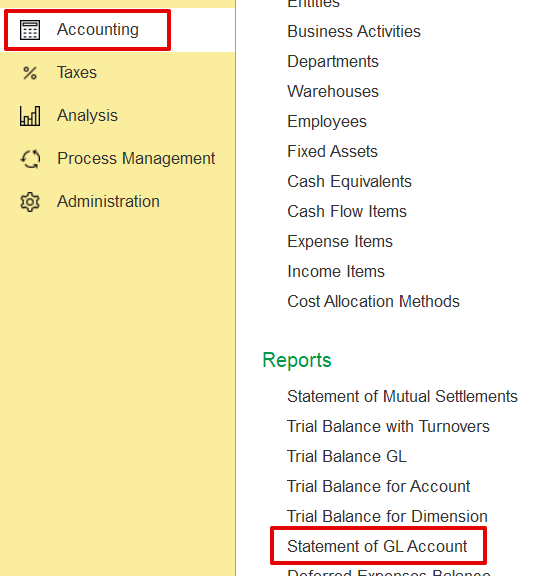Image resolution: width=534 pixels, height=576 pixels.
Task: Open the Warehouses list
Action: coord(333,91)
